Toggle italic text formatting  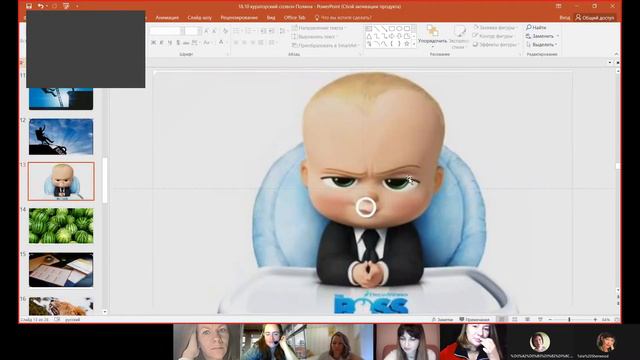point(162,42)
